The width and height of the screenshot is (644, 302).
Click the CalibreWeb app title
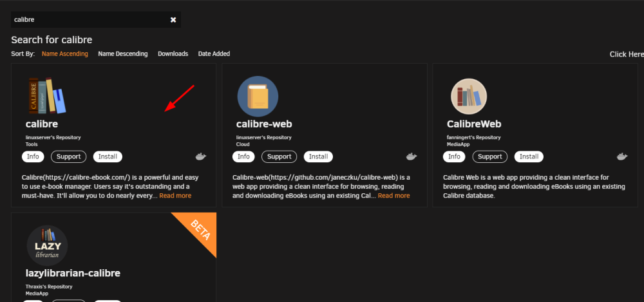click(x=474, y=124)
